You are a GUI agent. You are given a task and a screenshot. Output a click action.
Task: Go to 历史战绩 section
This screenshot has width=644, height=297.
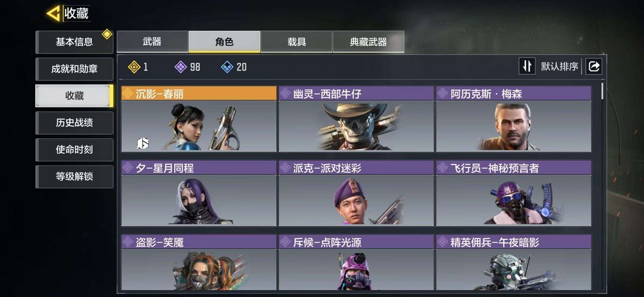click(75, 123)
